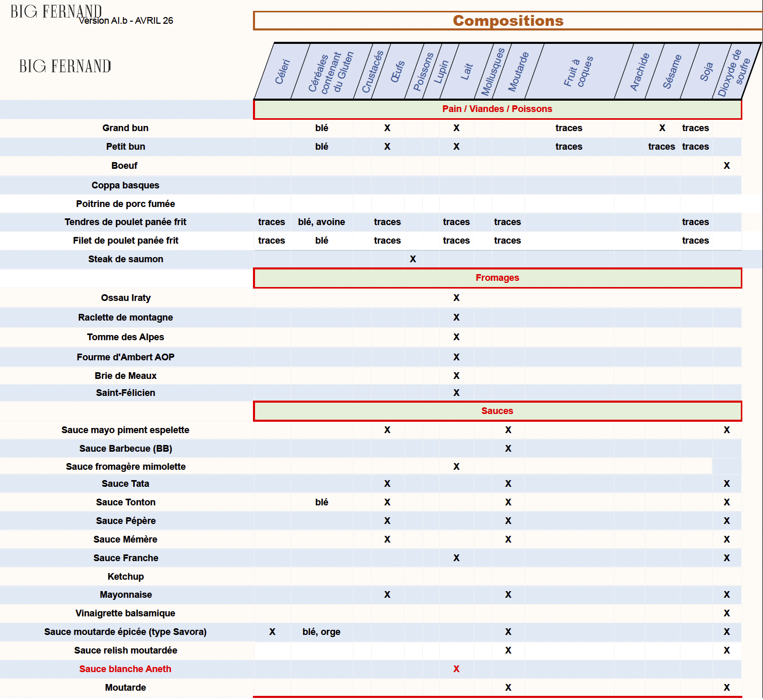Click the Compositions title banner
The image size is (763, 700).
click(508, 21)
